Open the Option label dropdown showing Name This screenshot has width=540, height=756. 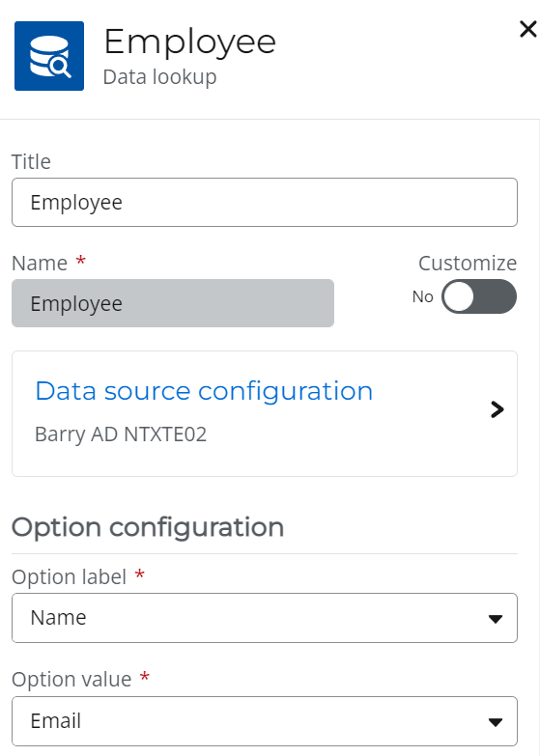coord(265,618)
